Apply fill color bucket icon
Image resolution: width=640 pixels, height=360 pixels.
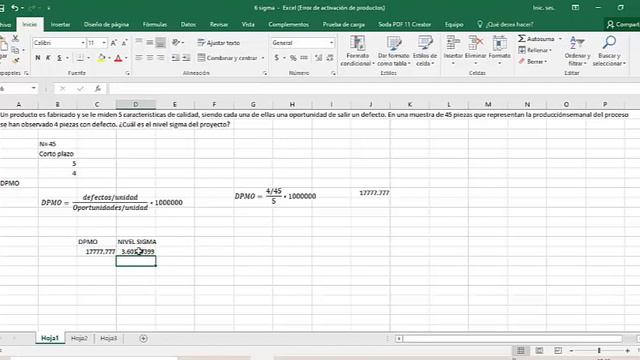click(x=101, y=58)
